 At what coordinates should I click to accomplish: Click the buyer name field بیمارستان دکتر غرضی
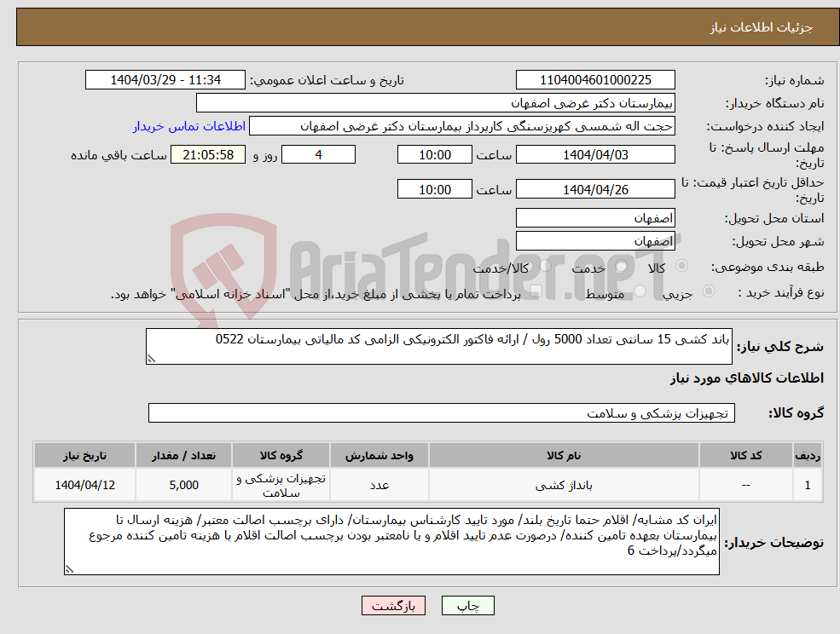point(436,103)
